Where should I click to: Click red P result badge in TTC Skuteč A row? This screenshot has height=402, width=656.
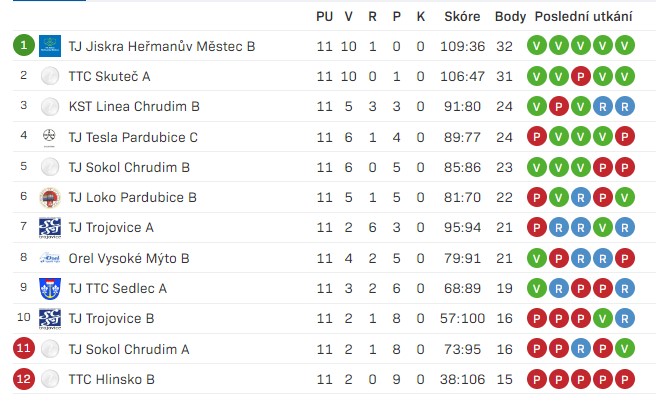pos(580,76)
